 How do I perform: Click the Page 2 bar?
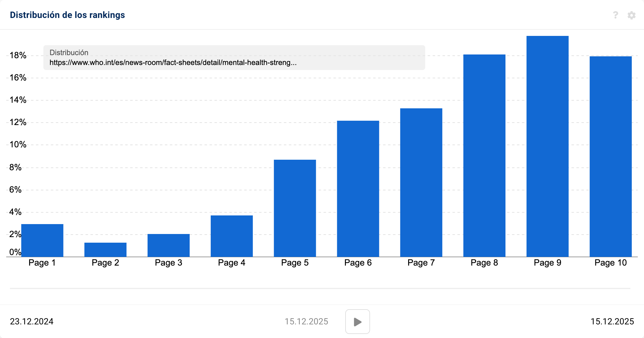coord(105,249)
